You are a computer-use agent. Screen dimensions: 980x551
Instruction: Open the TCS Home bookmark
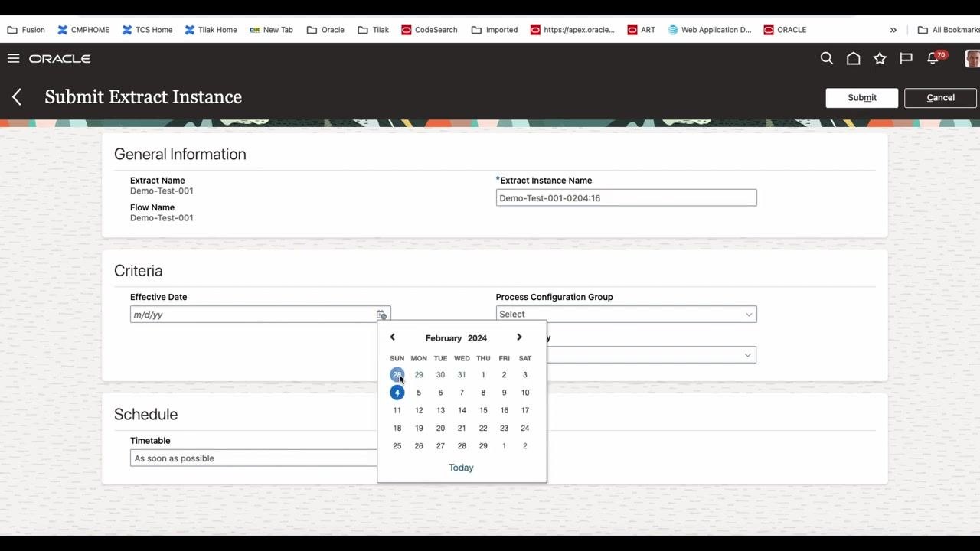[147, 30]
